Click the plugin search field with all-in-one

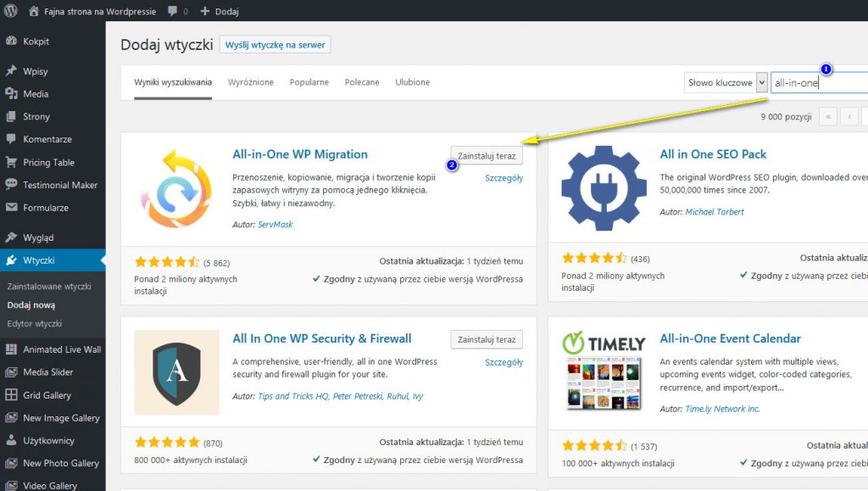coord(819,82)
